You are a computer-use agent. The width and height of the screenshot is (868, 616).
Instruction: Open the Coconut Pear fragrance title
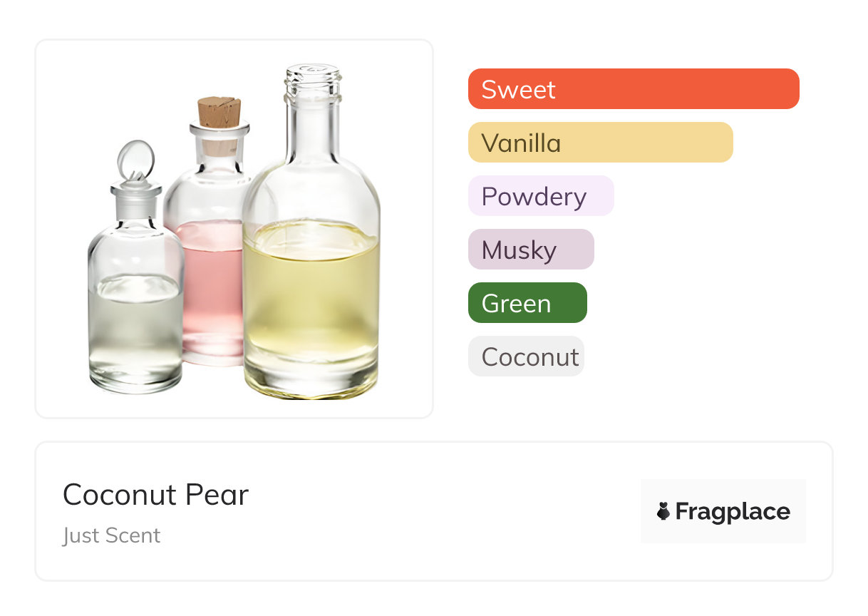coord(155,495)
